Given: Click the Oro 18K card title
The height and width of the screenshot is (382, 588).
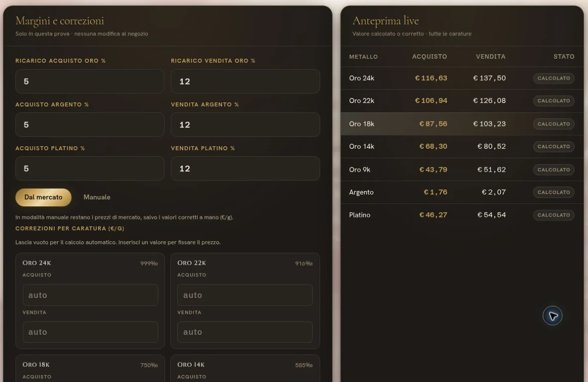Looking at the screenshot, I should coord(36,365).
